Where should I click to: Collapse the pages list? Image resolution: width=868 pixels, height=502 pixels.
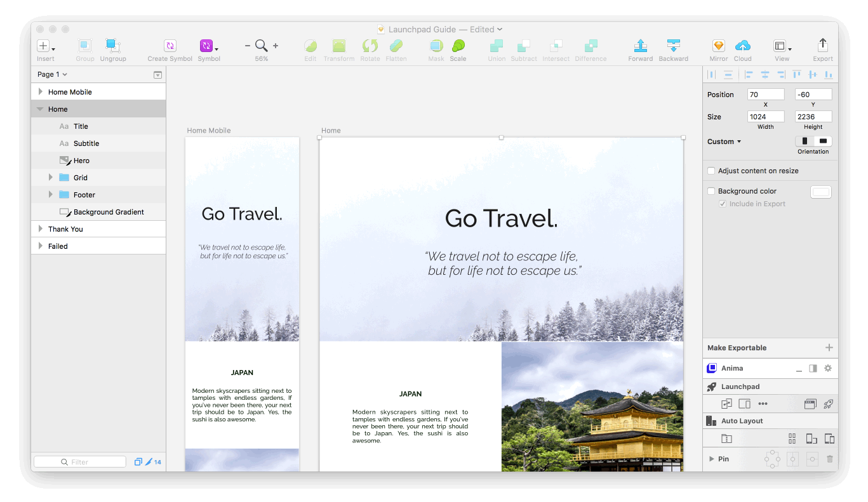click(x=157, y=75)
